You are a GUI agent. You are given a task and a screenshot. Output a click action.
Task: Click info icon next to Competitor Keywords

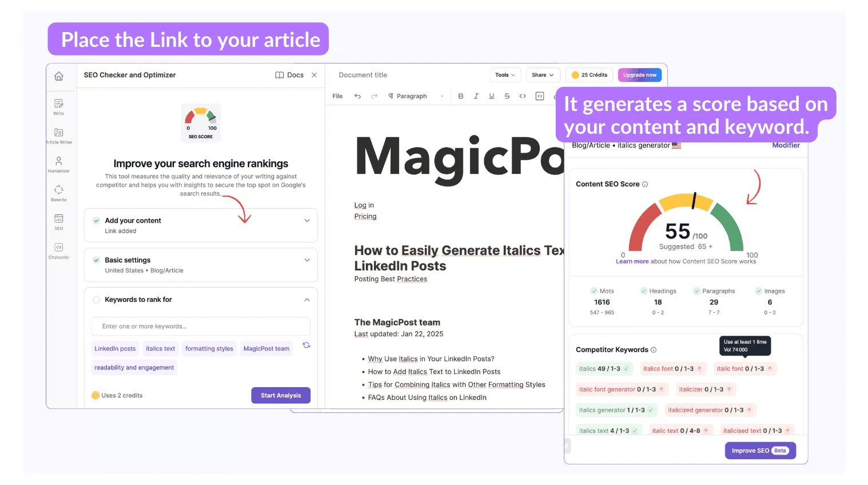click(x=654, y=350)
